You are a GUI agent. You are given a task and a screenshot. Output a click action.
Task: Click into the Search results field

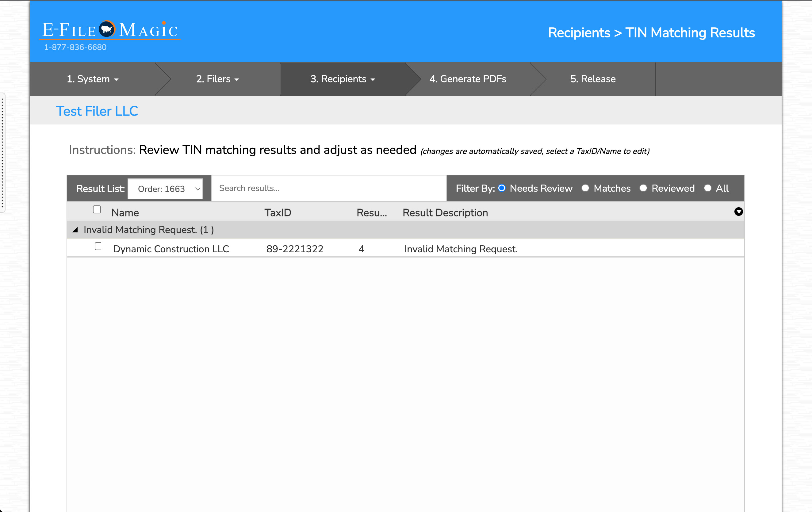329,189
